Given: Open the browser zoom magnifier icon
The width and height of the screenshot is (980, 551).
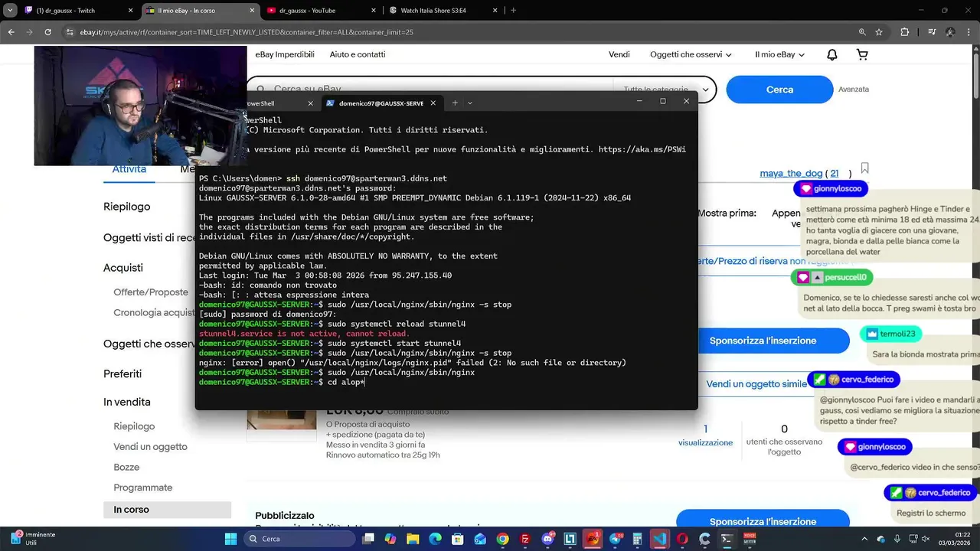Looking at the screenshot, I should pos(862,32).
